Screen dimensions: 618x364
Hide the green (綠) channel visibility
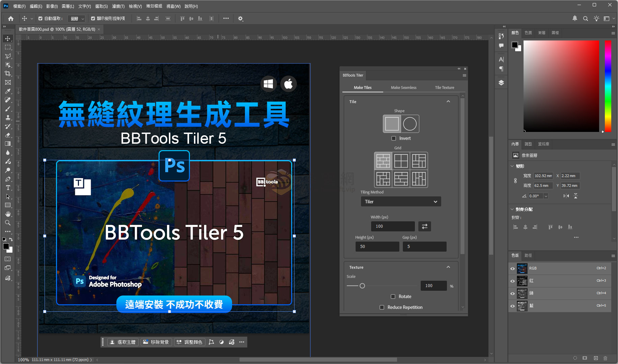click(x=513, y=293)
